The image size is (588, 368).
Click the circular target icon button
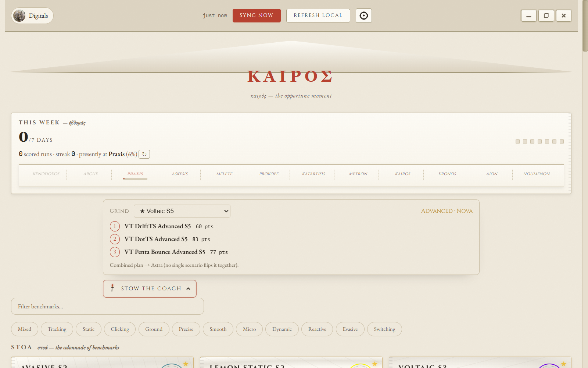(363, 15)
